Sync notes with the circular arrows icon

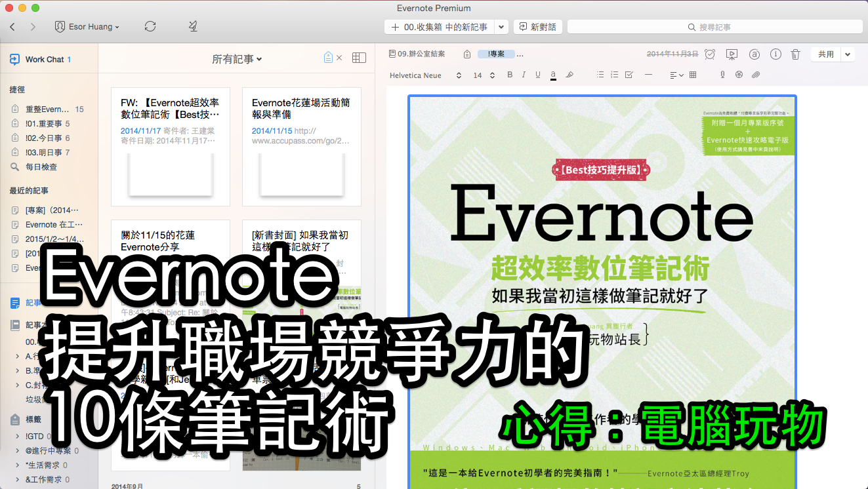click(150, 27)
